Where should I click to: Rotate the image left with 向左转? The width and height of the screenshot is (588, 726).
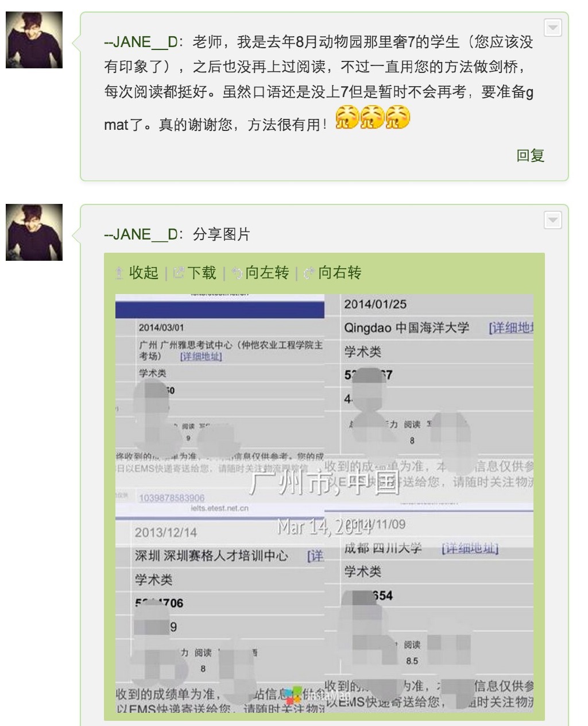coord(267,273)
